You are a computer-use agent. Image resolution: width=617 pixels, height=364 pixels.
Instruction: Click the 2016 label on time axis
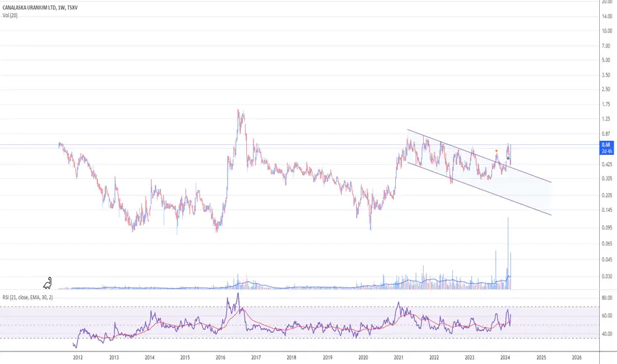coord(220,357)
